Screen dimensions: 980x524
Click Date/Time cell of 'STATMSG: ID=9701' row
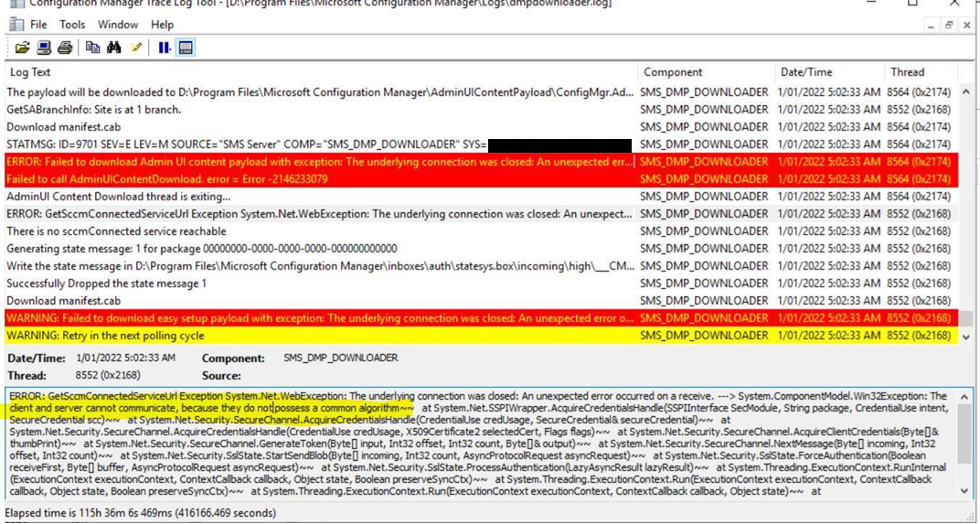tap(829, 144)
